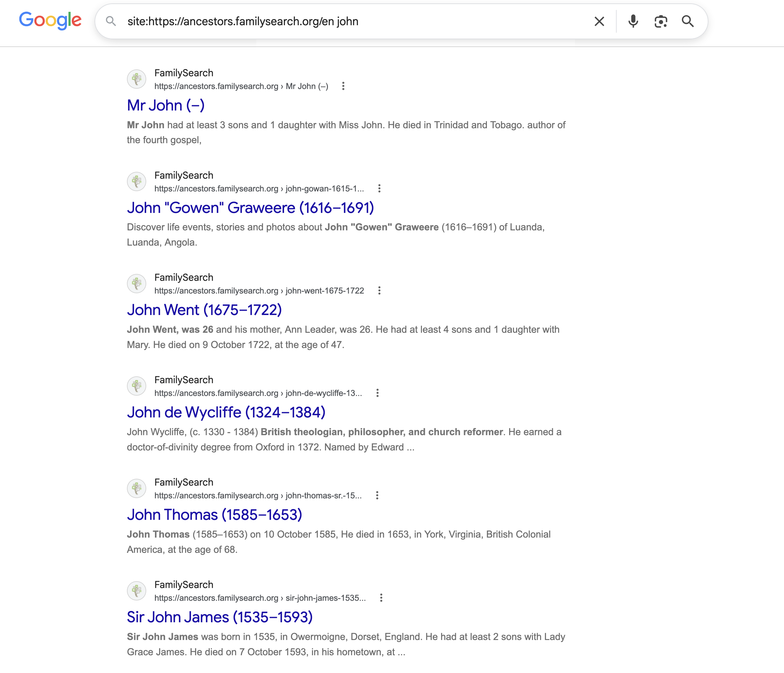Click the URL breadcrumb john-went-1675-1722
Image resolution: width=784 pixels, height=673 pixels.
(x=259, y=291)
